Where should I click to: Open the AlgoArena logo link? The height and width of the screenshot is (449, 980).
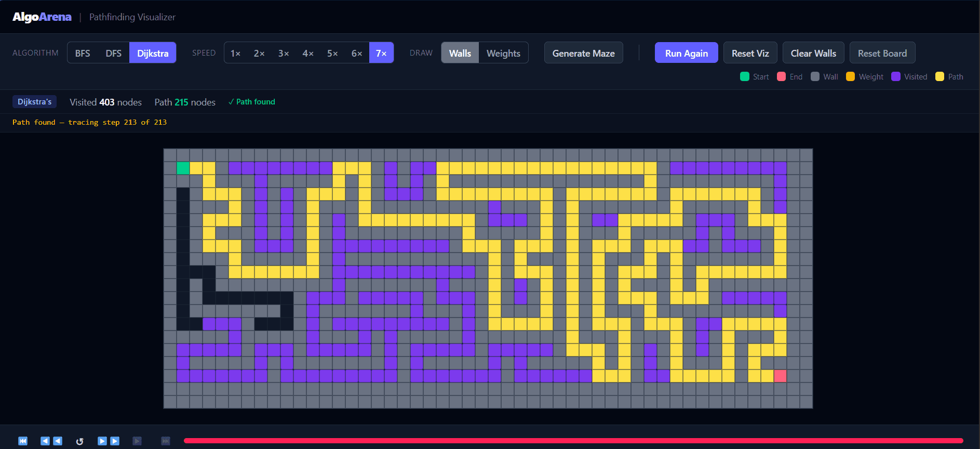42,17
